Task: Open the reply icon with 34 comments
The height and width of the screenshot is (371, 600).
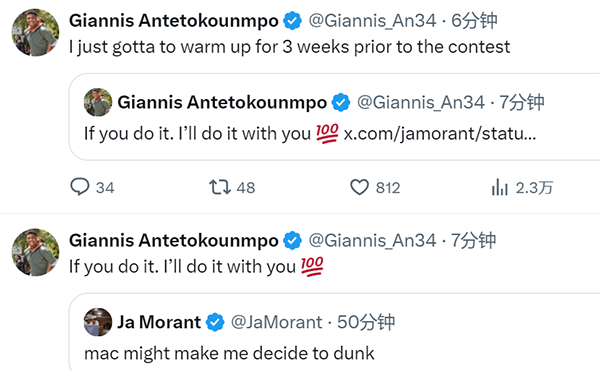Action: click(x=80, y=187)
